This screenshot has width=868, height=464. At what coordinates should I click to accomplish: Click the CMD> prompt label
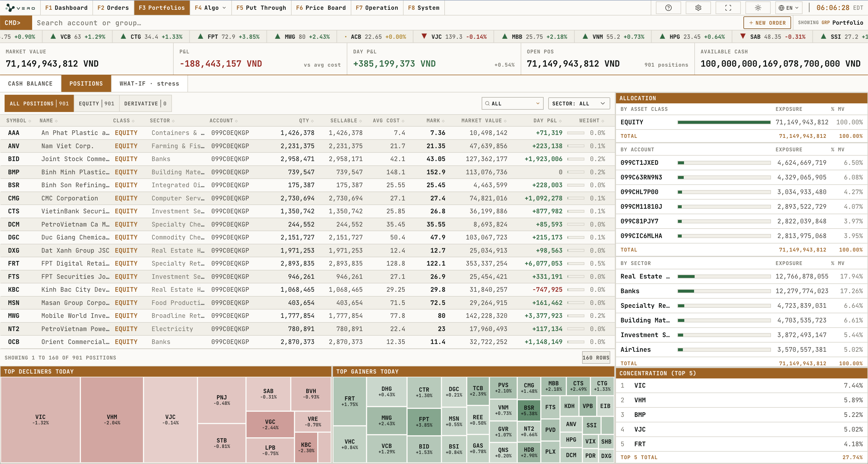click(16, 23)
